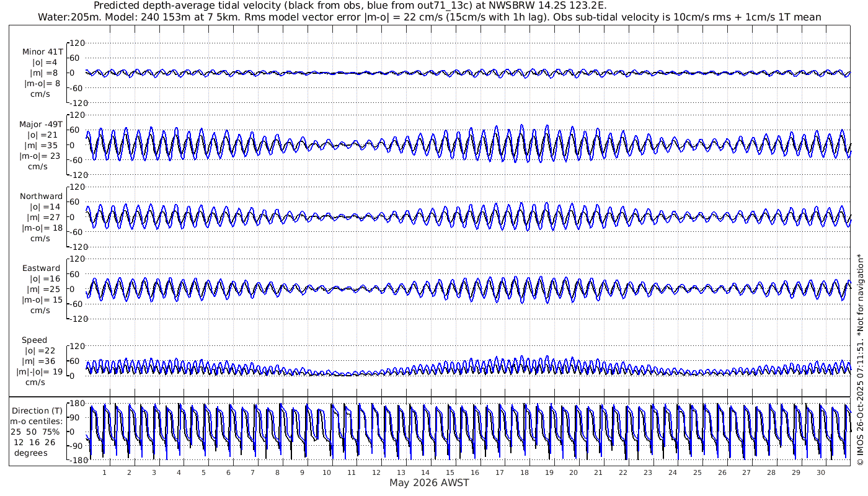This screenshot has height=496, width=868.
Task: Select the '|m|-|o|= 19' Speed difference
Action: tap(38, 372)
